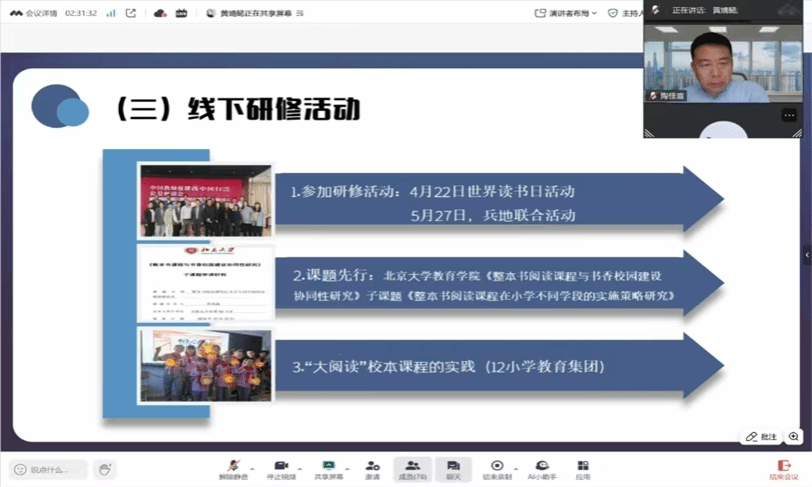
Task: Open the 邀请 invite icon
Action: pos(372,468)
